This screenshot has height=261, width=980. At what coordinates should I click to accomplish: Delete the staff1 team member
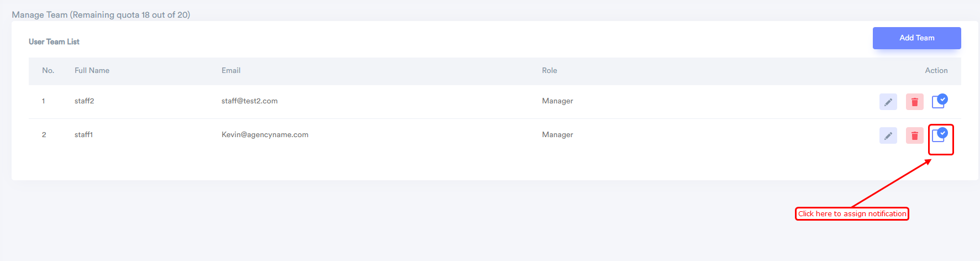click(x=914, y=135)
